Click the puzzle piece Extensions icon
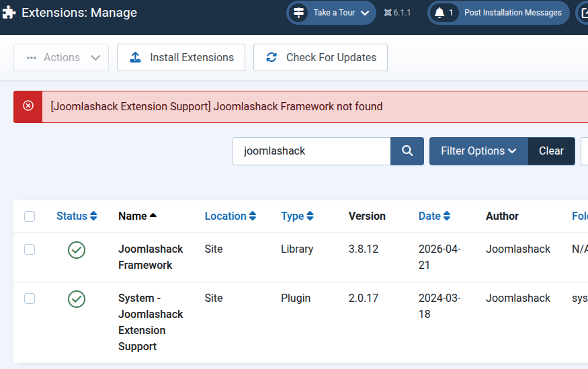This screenshot has width=588, height=369. click(x=9, y=13)
